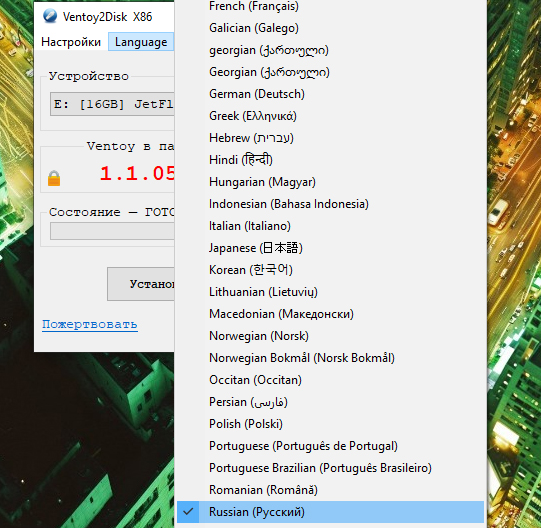
Task: Click the status progress bar
Action: 112,231
